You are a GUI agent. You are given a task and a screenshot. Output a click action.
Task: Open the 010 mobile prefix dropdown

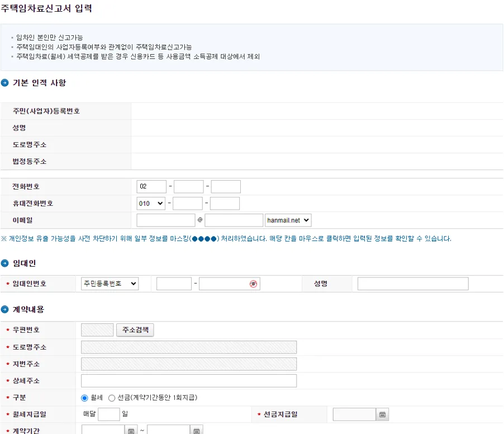(150, 203)
